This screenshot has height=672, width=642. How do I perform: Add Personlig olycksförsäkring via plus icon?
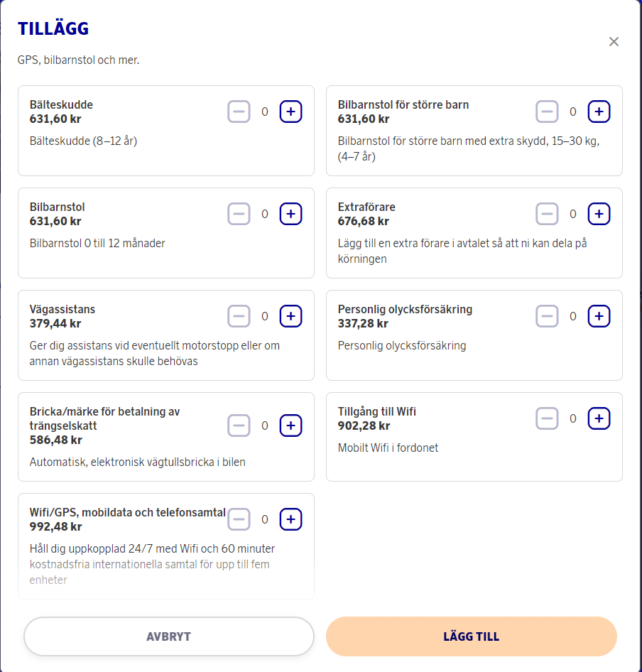coord(599,316)
